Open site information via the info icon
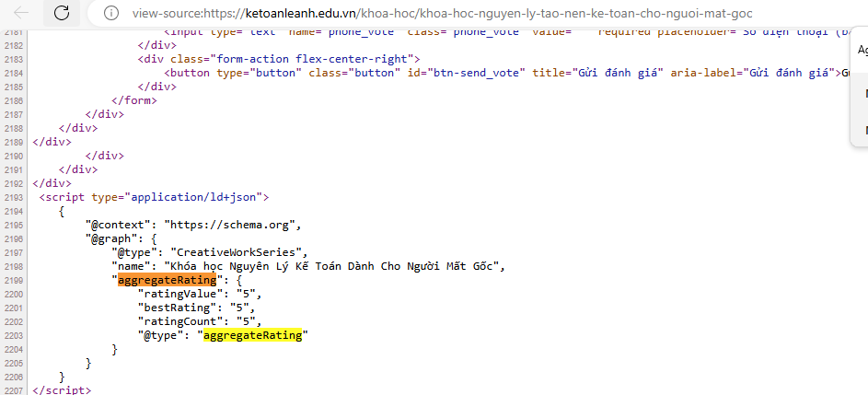The height and width of the screenshot is (395, 868). 111,13
